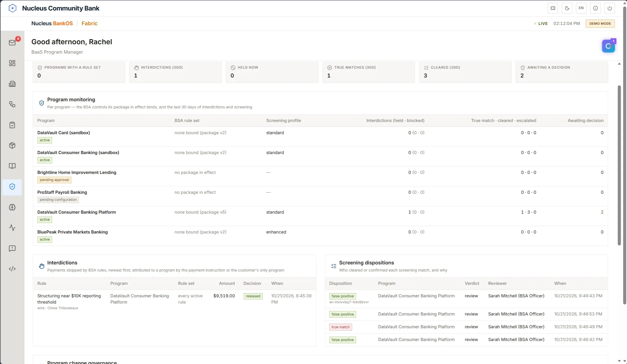Click the $9,519.00 interdiction amount
The height and width of the screenshot is (364, 627).
[x=224, y=296]
